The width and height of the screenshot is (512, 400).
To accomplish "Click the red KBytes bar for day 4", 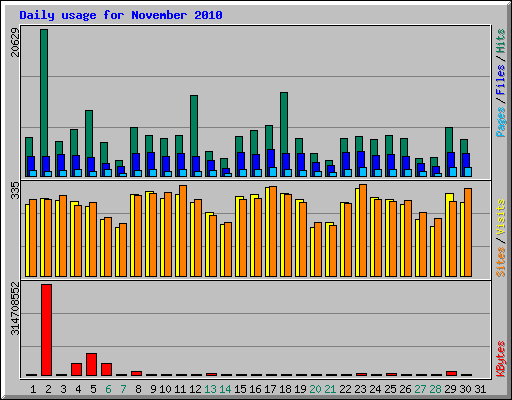I will tap(76, 369).
